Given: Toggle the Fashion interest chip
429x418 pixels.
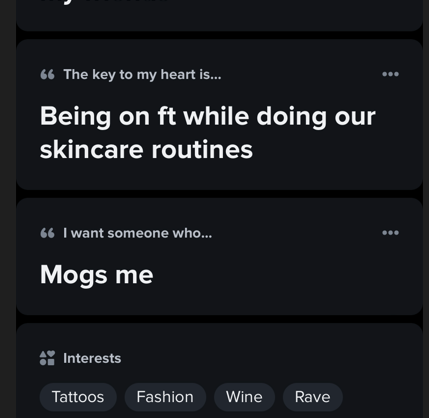Looking at the screenshot, I should coord(165,397).
